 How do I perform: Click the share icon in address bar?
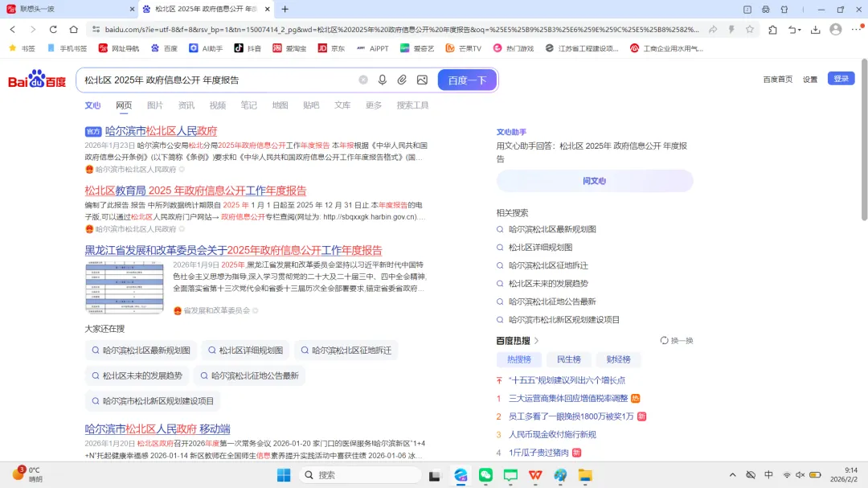(713, 30)
